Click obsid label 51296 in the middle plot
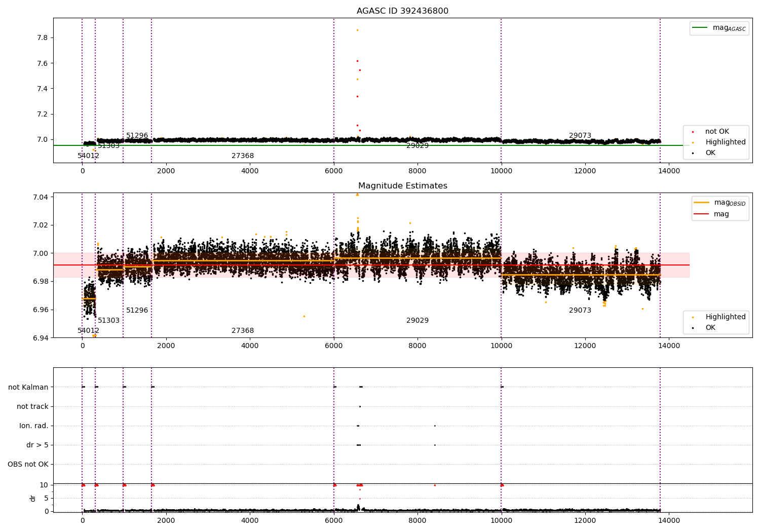The image size is (760, 532). [x=137, y=311]
